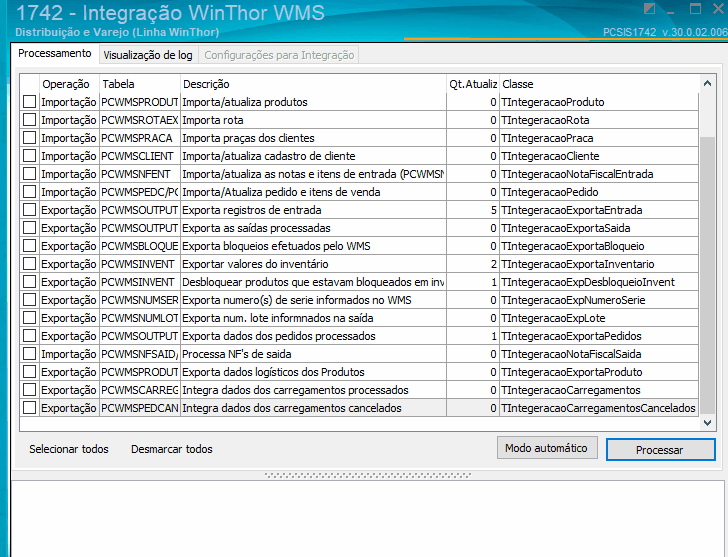Select the TIntegeracaoExpLote cell
This screenshot has width=728, height=557.
point(599,318)
